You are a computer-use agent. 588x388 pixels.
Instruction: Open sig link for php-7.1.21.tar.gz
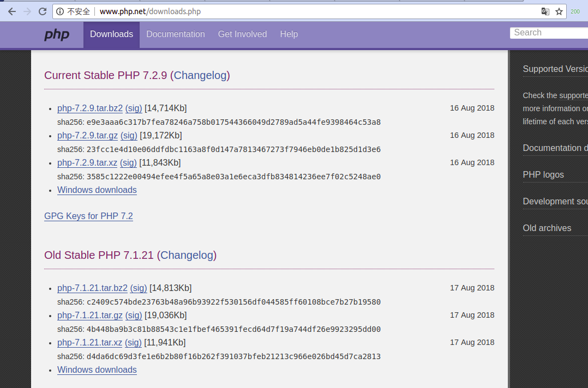click(134, 316)
